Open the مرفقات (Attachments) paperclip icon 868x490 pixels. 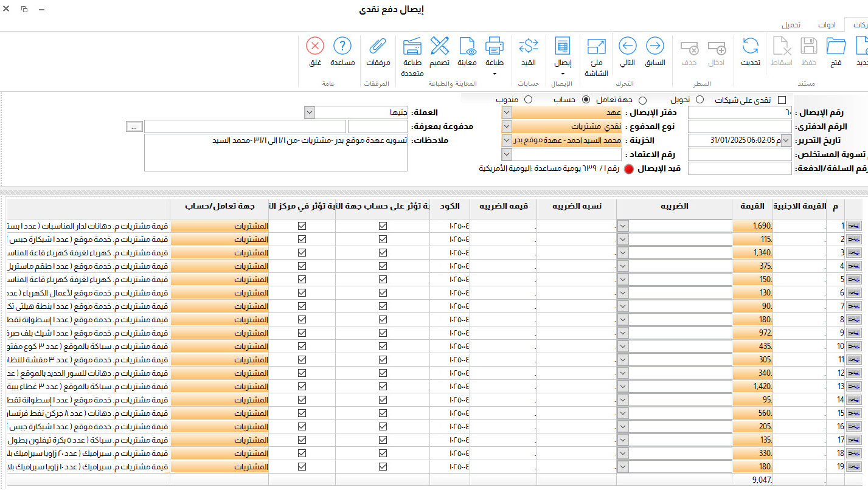(x=377, y=46)
